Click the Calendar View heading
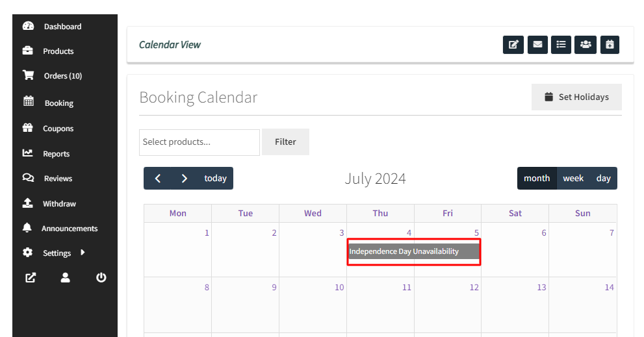The width and height of the screenshot is (644, 337). (170, 45)
